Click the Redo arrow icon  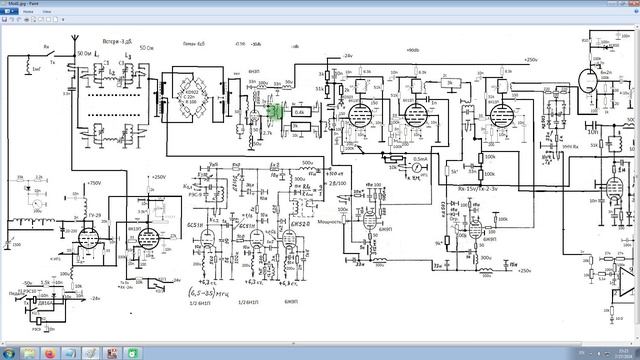coord(19,19)
